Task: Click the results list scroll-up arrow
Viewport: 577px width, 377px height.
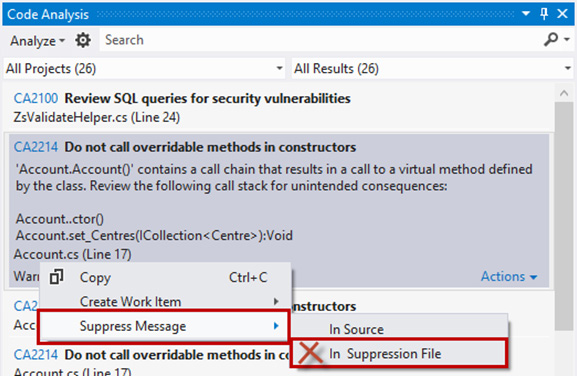Action: coord(564,93)
